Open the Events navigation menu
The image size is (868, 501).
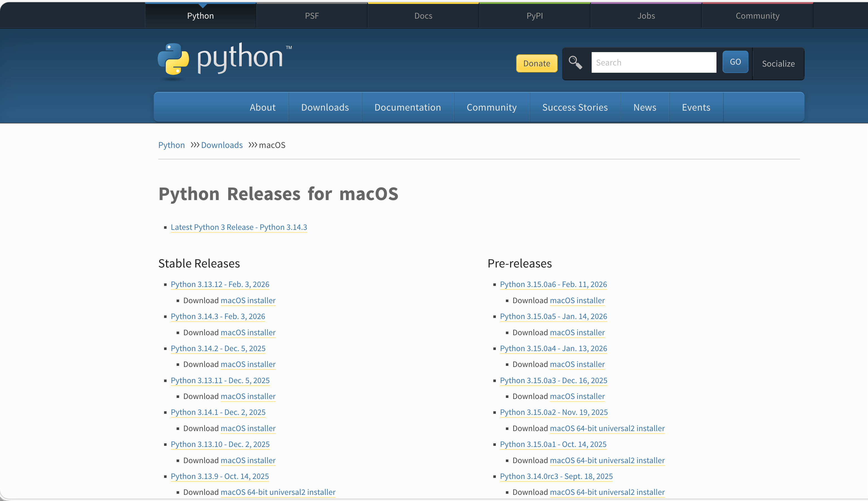(x=696, y=107)
